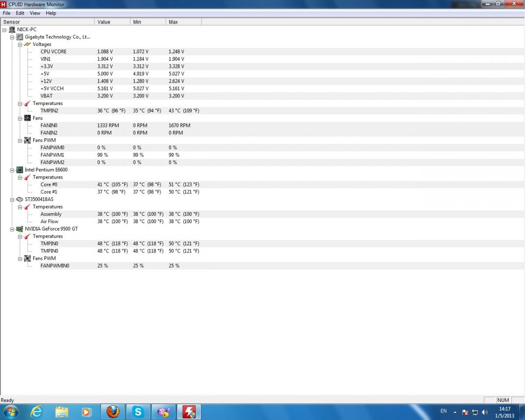Screen dimensions: 525x420
Task: Collapse the Voltages group
Action: click(20, 44)
